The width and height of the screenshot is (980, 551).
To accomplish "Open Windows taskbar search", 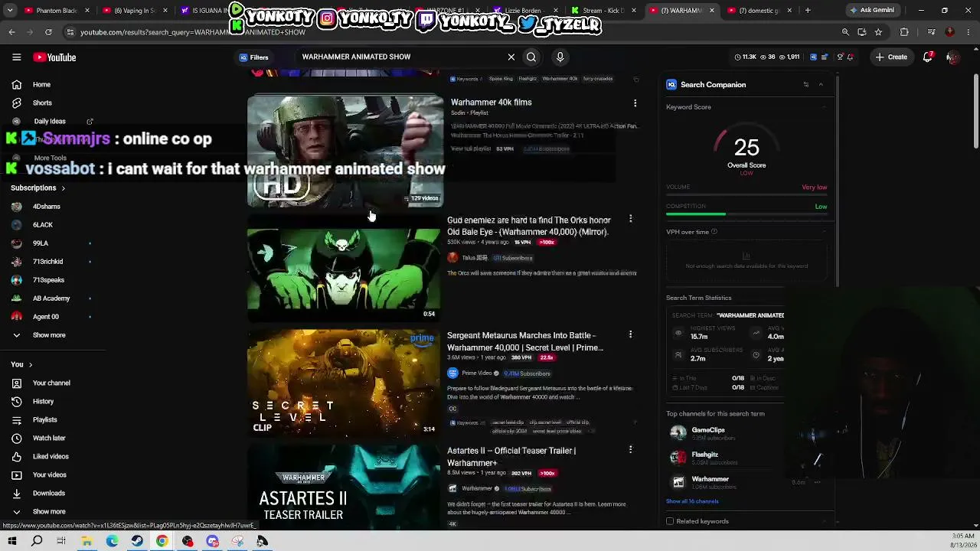I will pyautogui.click(x=37, y=542).
